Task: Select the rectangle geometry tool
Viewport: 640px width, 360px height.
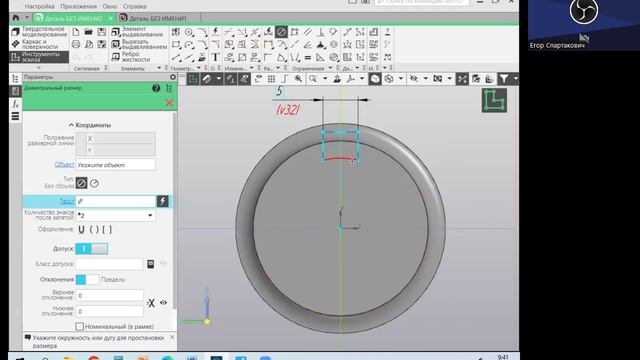Action: (x=176, y=44)
